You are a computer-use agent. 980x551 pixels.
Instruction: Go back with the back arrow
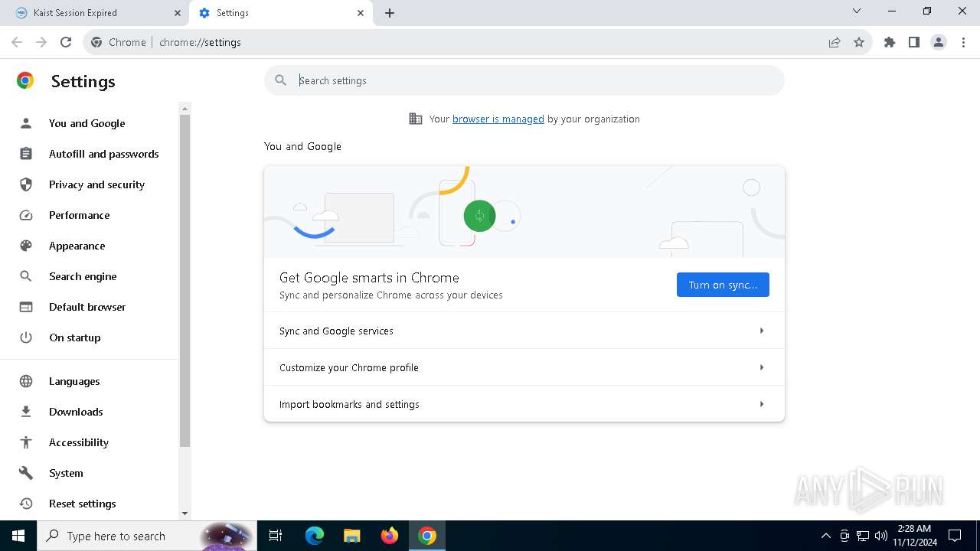pos(17,42)
